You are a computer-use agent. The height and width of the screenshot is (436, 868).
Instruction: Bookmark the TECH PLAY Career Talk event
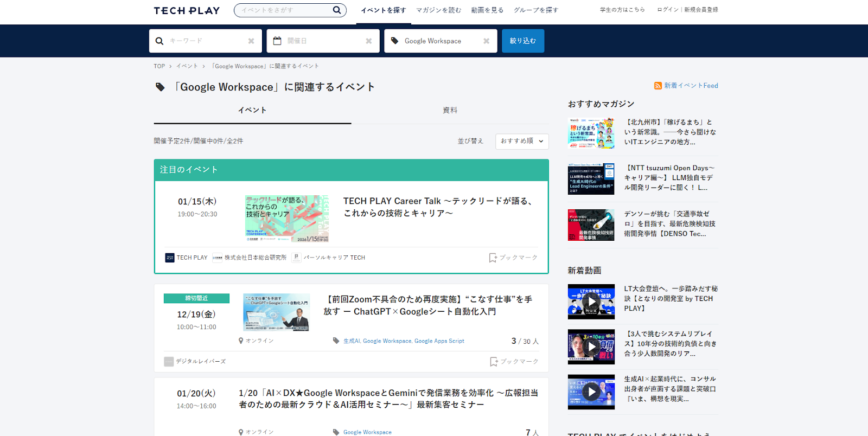point(513,258)
